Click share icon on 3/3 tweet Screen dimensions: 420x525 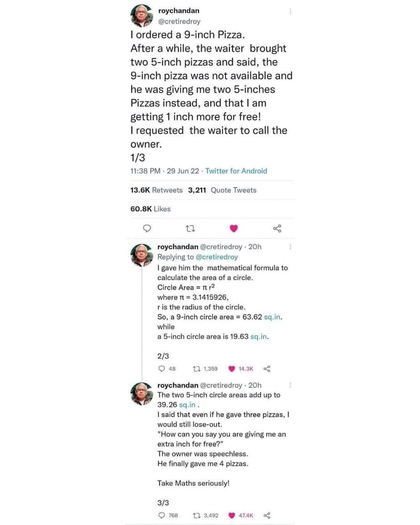pos(266,516)
